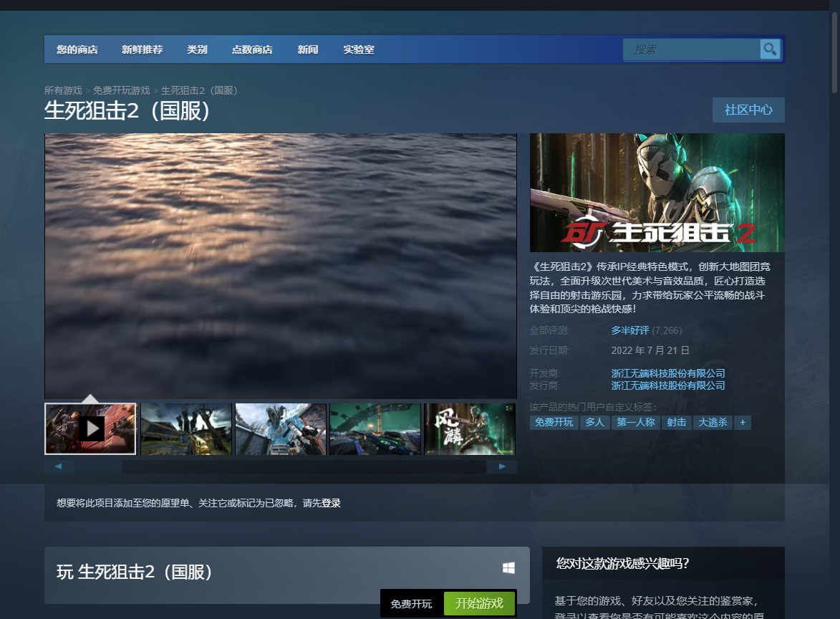Open the 您的商店 menu
The width and height of the screenshot is (840, 619).
(x=75, y=49)
